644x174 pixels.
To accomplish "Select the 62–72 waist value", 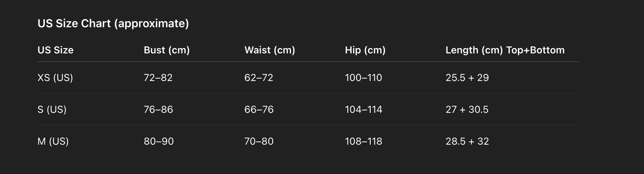I will coord(259,78).
